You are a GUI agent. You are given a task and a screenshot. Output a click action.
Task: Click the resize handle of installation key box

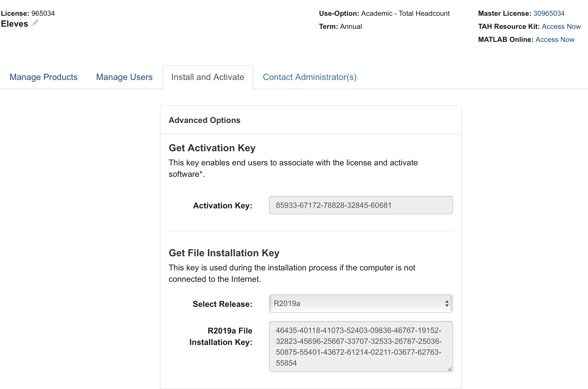[x=450, y=369]
